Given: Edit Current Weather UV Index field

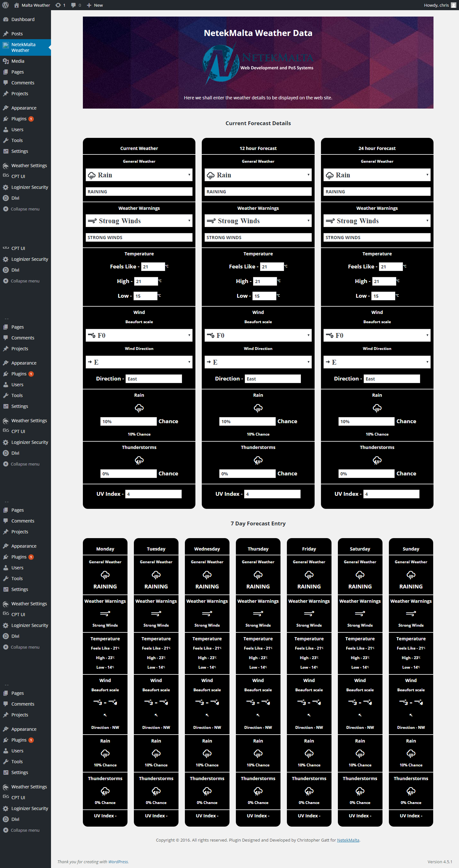Looking at the screenshot, I should (x=153, y=494).
